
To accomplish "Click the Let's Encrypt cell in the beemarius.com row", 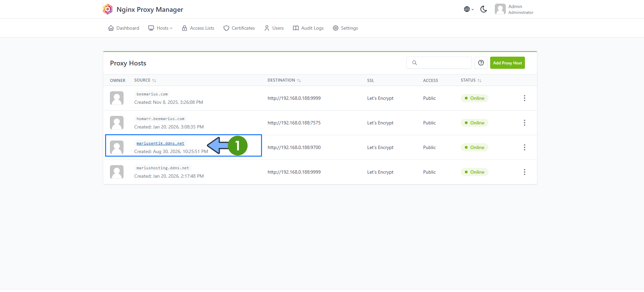I will (x=380, y=98).
